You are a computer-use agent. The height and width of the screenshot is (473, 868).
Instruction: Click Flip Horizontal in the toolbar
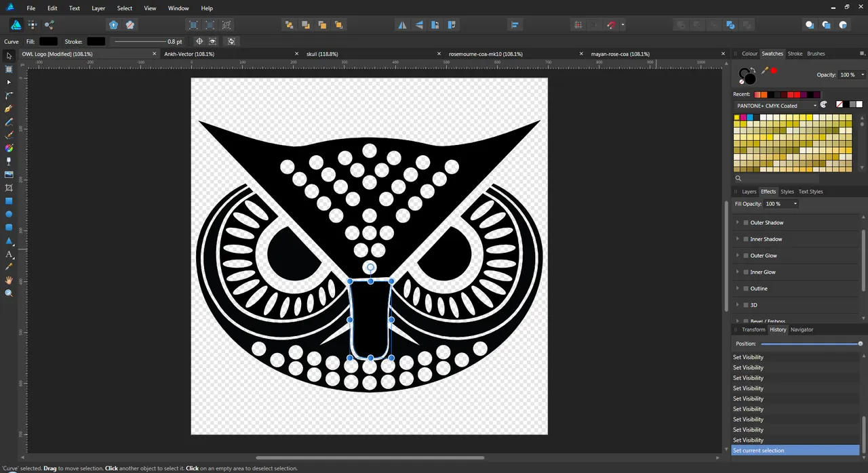(x=402, y=24)
